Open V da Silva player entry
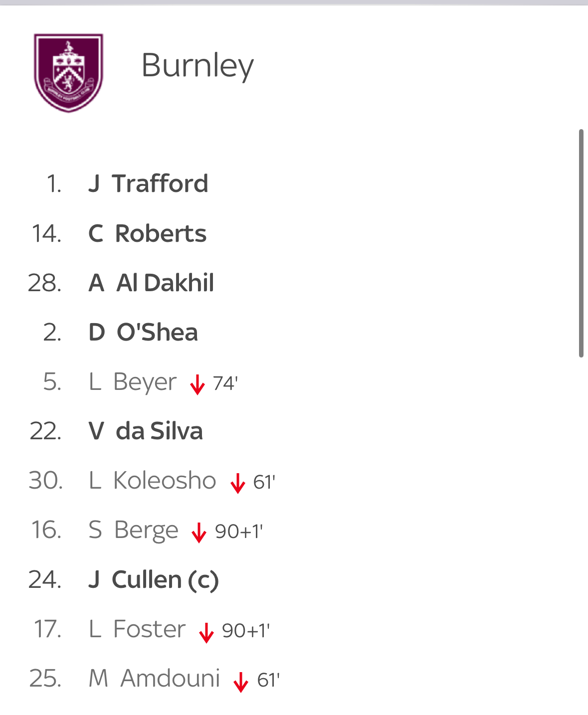Screen dimensions: 588x715 click(146, 431)
